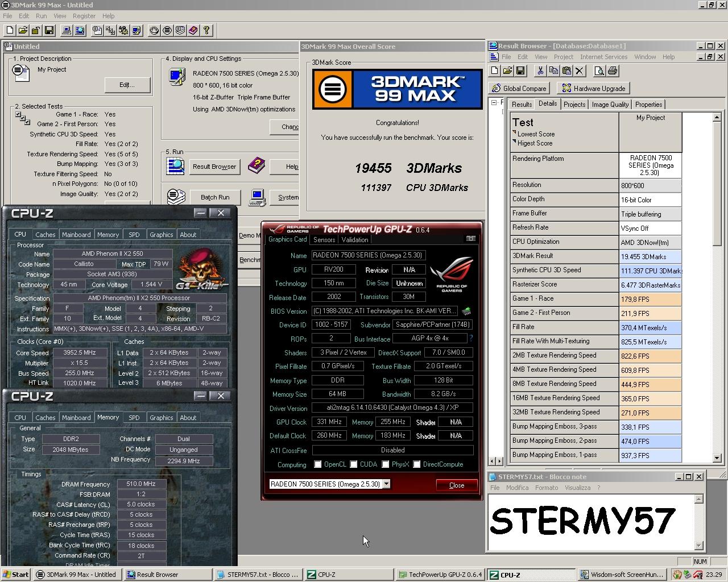Open the Formato menu in Notepad
Image resolution: width=728 pixels, height=582 pixels.
546,488
